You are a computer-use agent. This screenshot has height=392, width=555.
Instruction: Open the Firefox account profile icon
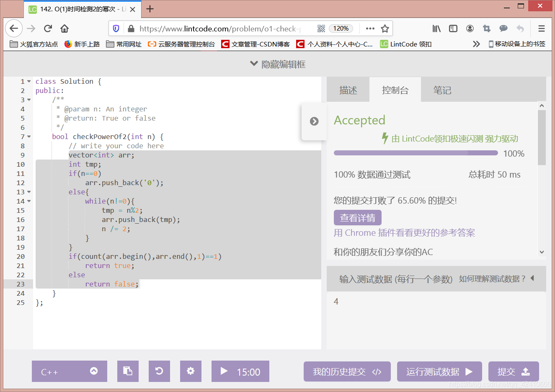click(470, 28)
